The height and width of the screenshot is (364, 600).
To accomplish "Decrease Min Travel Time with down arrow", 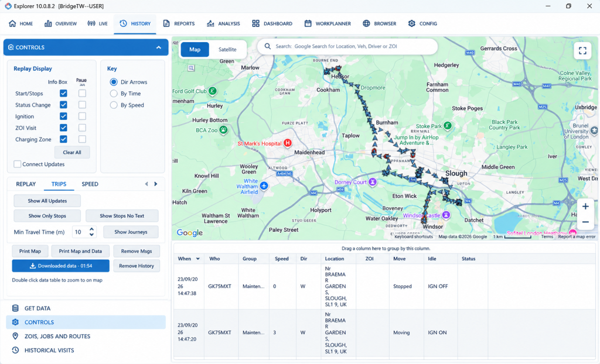I will click(x=91, y=234).
